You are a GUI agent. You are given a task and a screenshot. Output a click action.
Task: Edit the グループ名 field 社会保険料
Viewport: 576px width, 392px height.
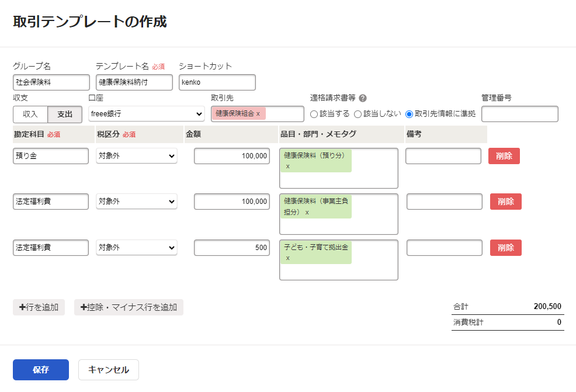(51, 82)
